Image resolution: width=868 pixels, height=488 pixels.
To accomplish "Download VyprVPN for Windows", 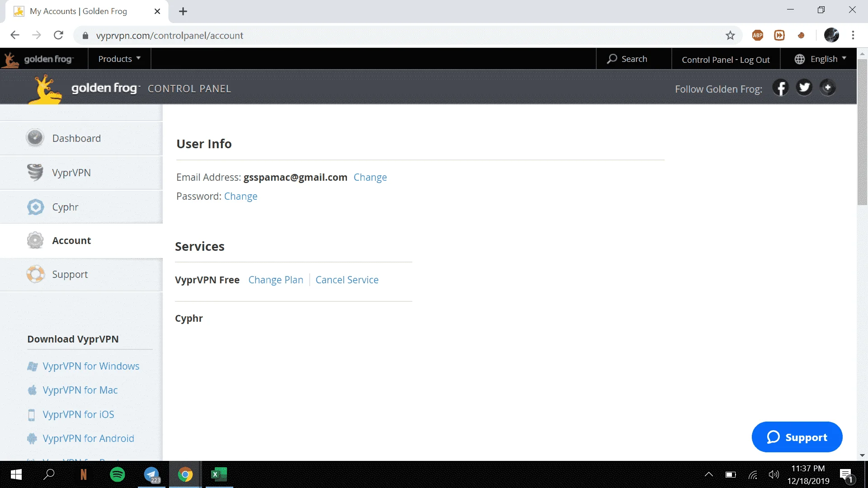I will [x=91, y=366].
